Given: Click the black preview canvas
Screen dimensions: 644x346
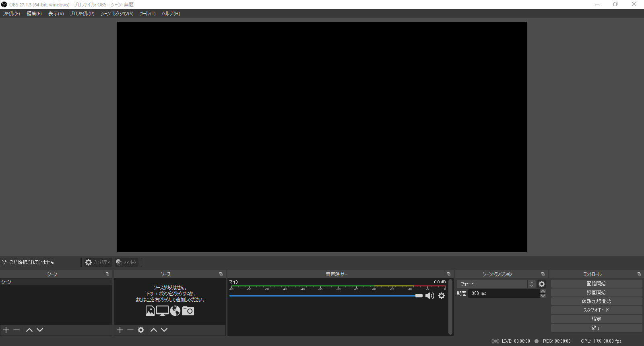Looking at the screenshot, I should click(322, 137).
